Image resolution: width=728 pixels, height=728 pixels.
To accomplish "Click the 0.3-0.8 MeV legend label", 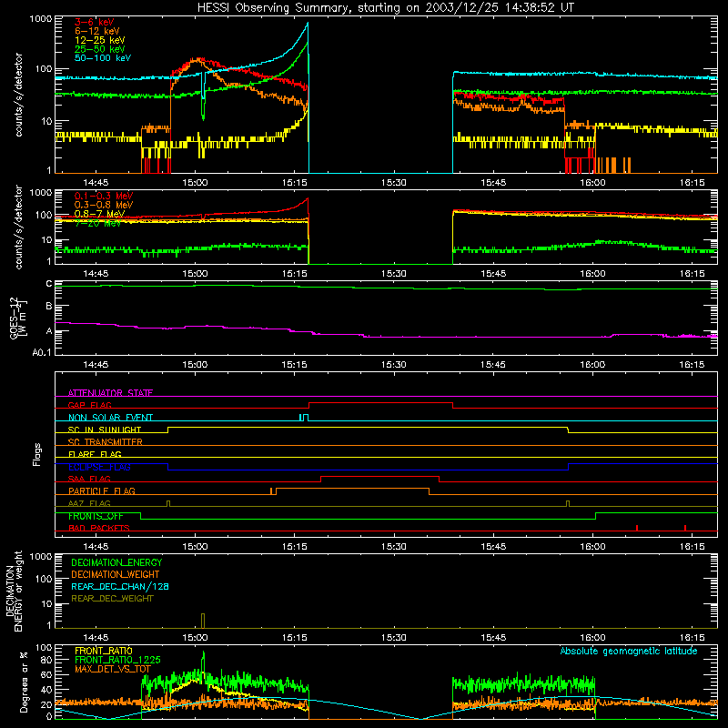I will coord(104,205).
